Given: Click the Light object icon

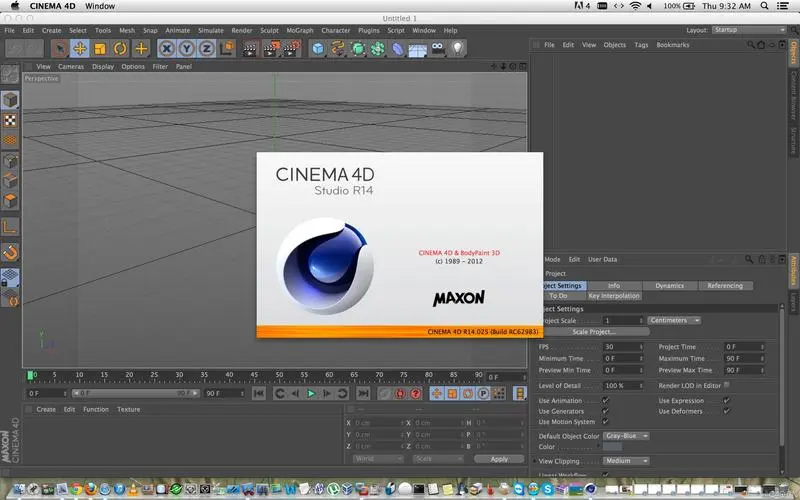Looking at the screenshot, I should 458,47.
